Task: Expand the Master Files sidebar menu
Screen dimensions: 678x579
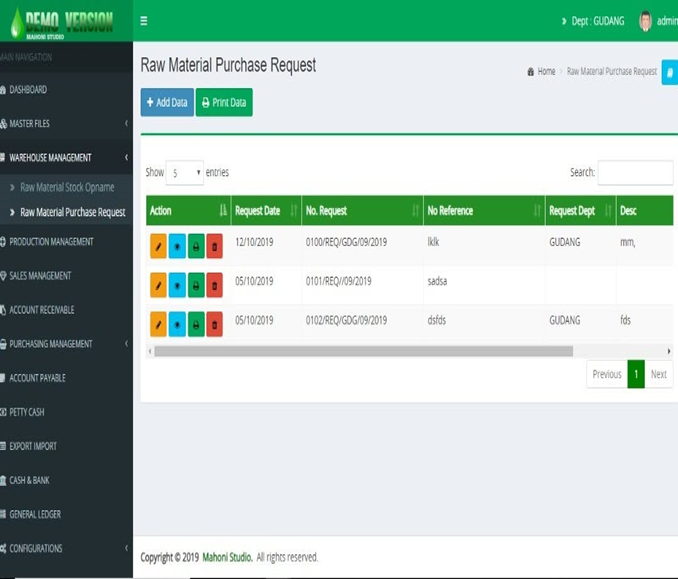Action: 66,124
